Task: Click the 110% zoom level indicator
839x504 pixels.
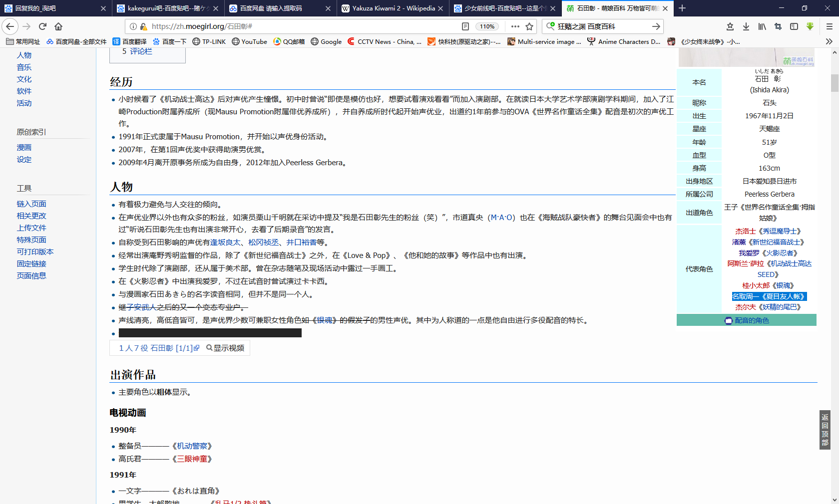Action: point(487,26)
